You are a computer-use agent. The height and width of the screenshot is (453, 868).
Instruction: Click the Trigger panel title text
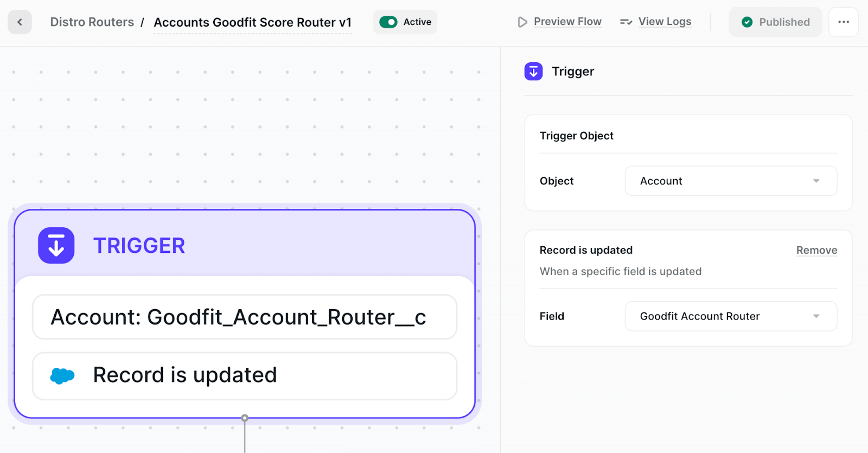coord(573,72)
